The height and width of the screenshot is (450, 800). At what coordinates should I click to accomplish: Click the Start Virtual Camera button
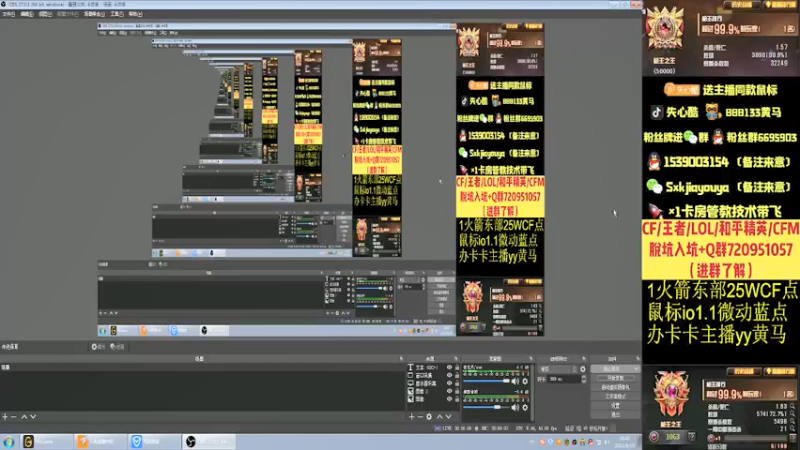coord(615,387)
